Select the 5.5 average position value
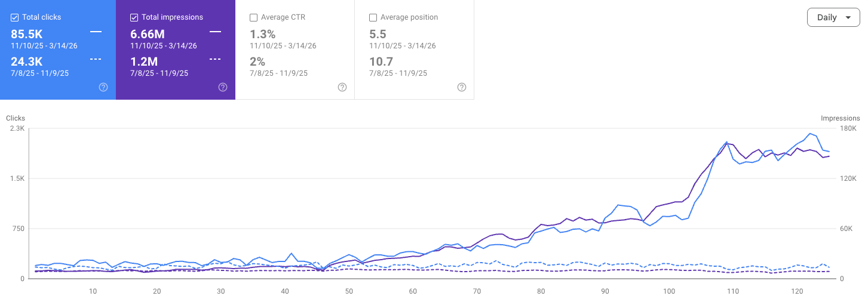 [x=378, y=34]
